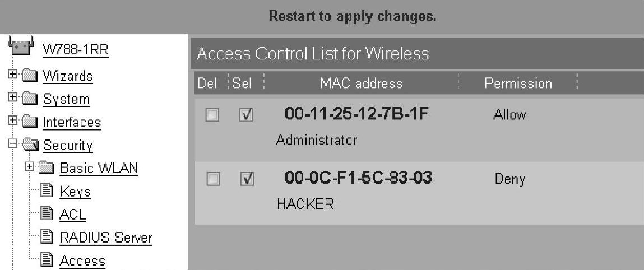This screenshot has width=644, height=270.
Task: Open the Access page in Security
Action: coord(82,260)
